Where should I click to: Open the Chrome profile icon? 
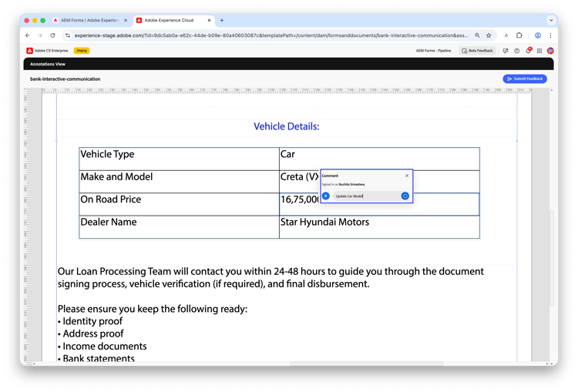[538, 35]
